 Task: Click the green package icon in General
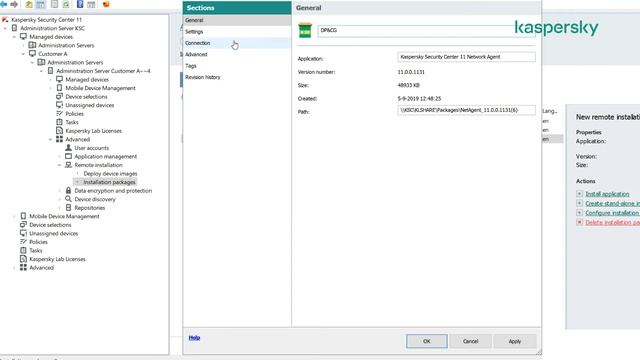click(305, 30)
